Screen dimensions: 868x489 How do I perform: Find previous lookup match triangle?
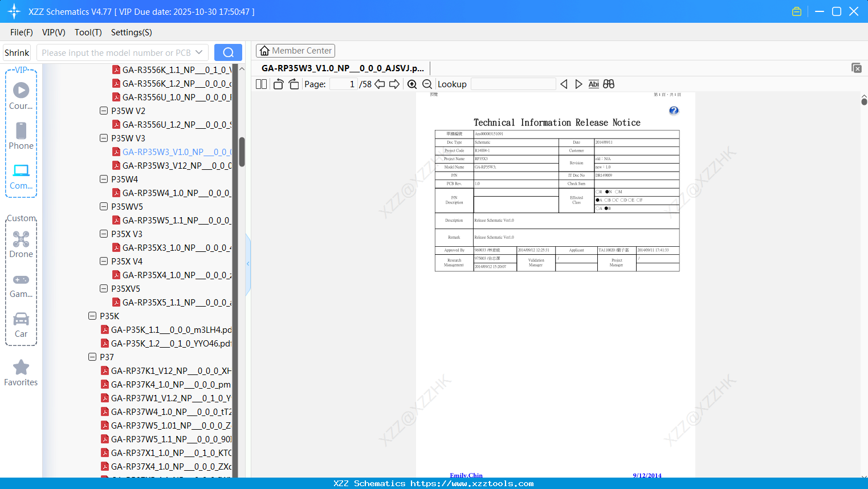click(564, 84)
